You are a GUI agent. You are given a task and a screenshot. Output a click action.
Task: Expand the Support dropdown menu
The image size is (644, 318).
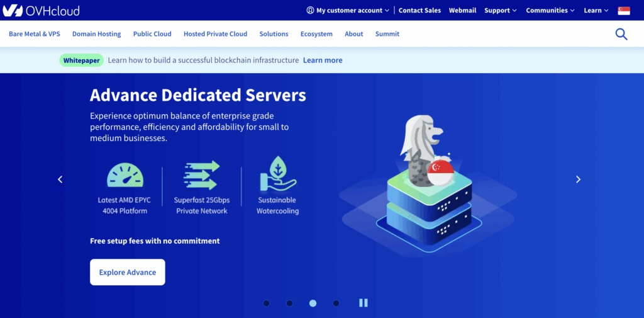500,11
